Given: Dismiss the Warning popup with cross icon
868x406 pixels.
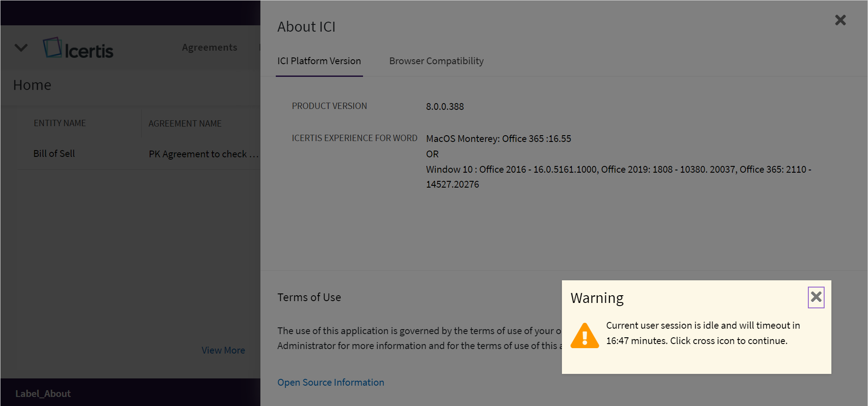Looking at the screenshot, I should (x=816, y=297).
